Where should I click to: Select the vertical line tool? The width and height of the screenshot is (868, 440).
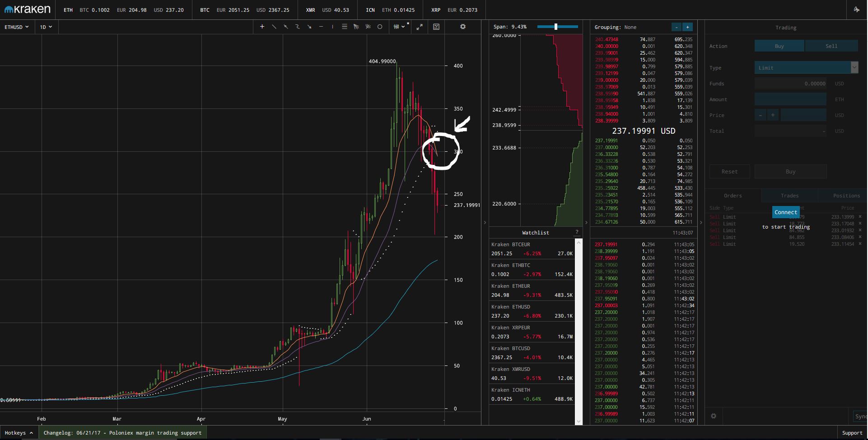[332, 27]
